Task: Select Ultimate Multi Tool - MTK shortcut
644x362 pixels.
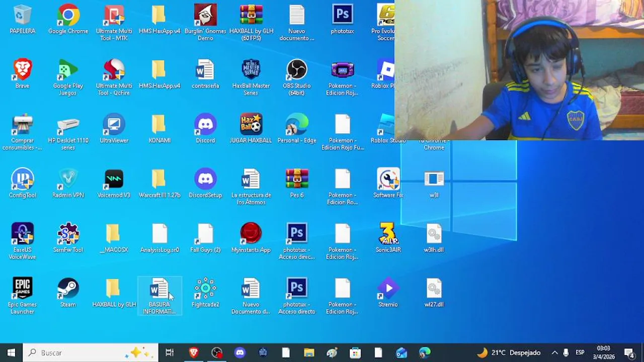Action: click(x=114, y=23)
